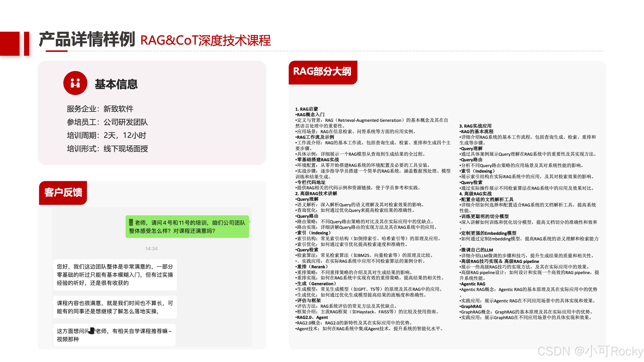
Task: Click the chat reply starting with 您好
Action: pos(115,275)
